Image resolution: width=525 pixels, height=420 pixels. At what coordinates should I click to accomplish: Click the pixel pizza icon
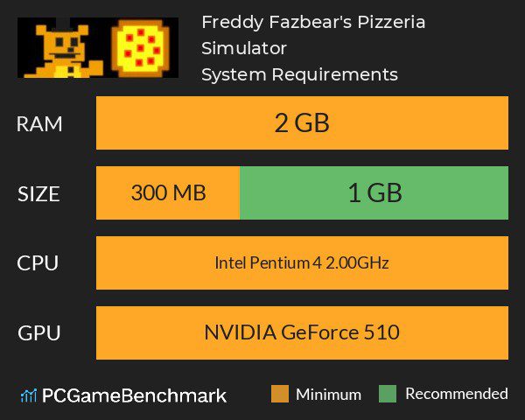[143, 49]
